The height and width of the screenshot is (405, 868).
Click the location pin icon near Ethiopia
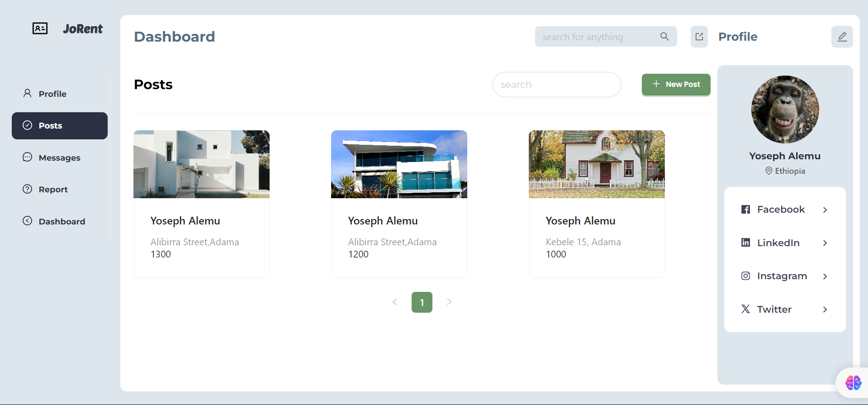coord(769,171)
